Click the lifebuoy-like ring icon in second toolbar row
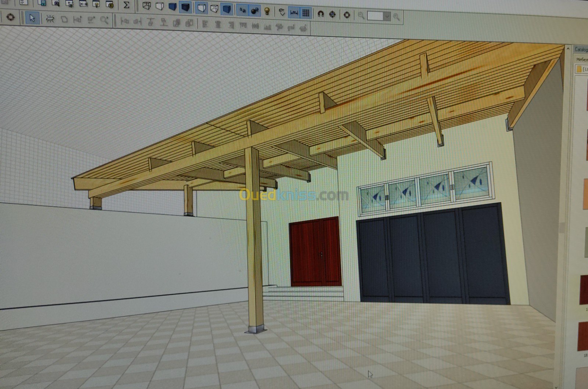The height and width of the screenshot is (389, 588). (10, 17)
